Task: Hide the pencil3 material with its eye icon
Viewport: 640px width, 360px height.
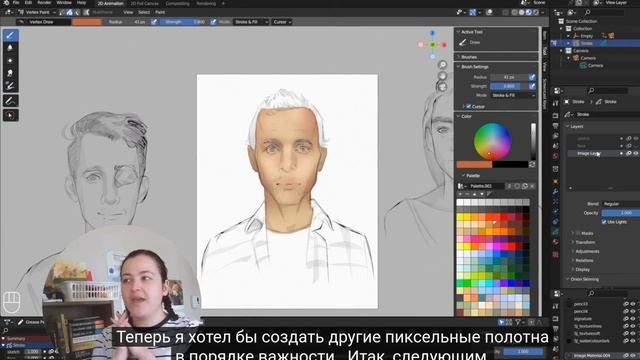Action: [x=633, y=304]
